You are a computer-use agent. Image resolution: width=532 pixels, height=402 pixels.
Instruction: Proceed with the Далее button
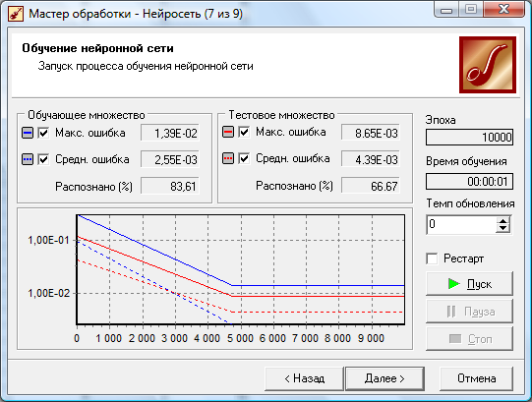(x=384, y=378)
